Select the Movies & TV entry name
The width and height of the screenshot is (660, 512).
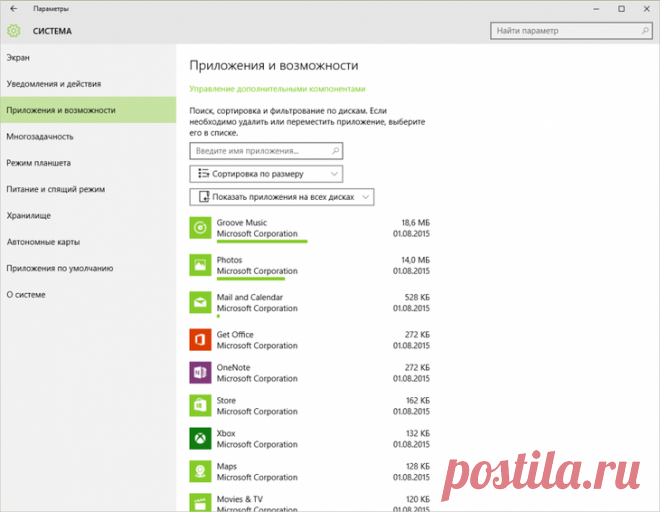coord(240,499)
